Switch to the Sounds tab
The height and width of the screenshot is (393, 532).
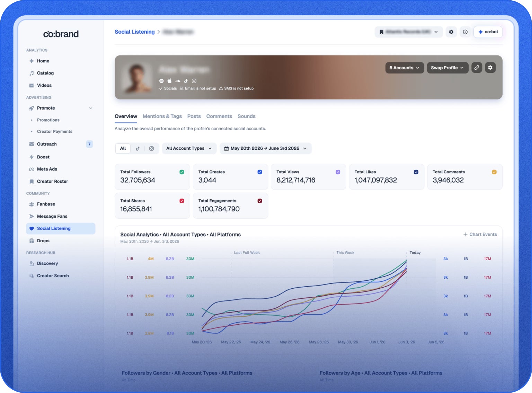click(x=247, y=116)
